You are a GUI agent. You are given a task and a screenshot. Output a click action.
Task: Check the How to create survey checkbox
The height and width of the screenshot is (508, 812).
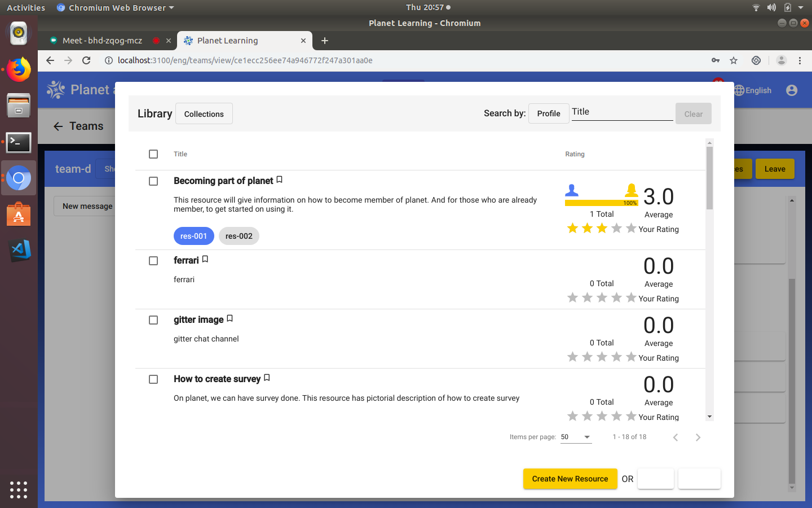(x=153, y=379)
